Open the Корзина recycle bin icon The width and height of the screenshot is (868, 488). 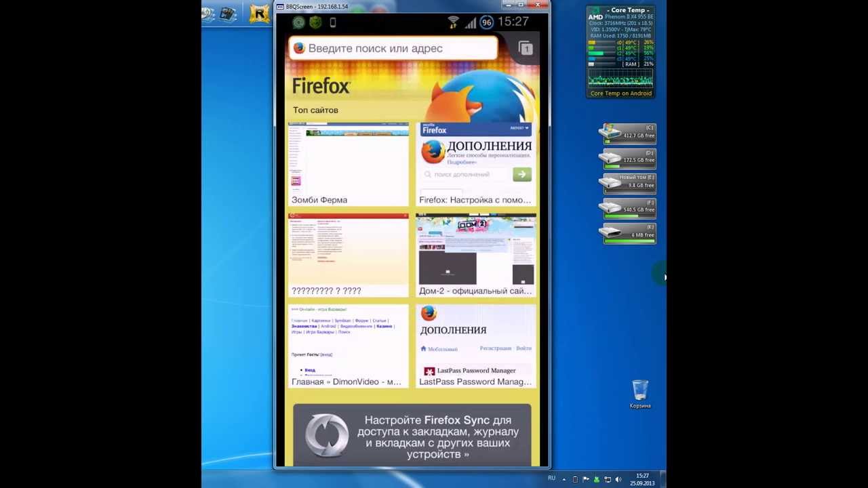pos(640,394)
